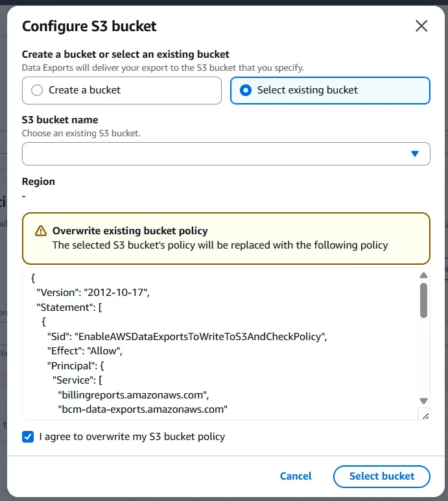This screenshot has height=501, width=448.
Task: Confirm with the Select bucket button
Action: click(381, 476)
